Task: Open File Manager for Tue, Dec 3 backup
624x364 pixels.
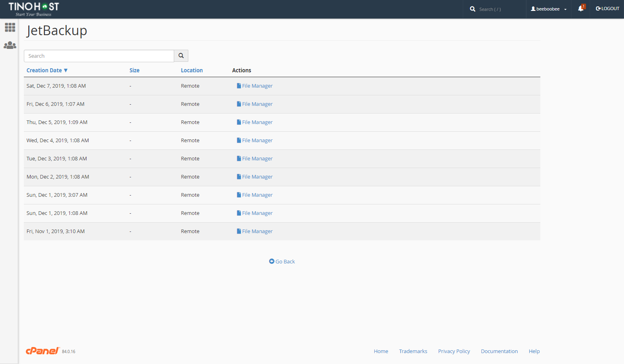Action: click(255, 158)
